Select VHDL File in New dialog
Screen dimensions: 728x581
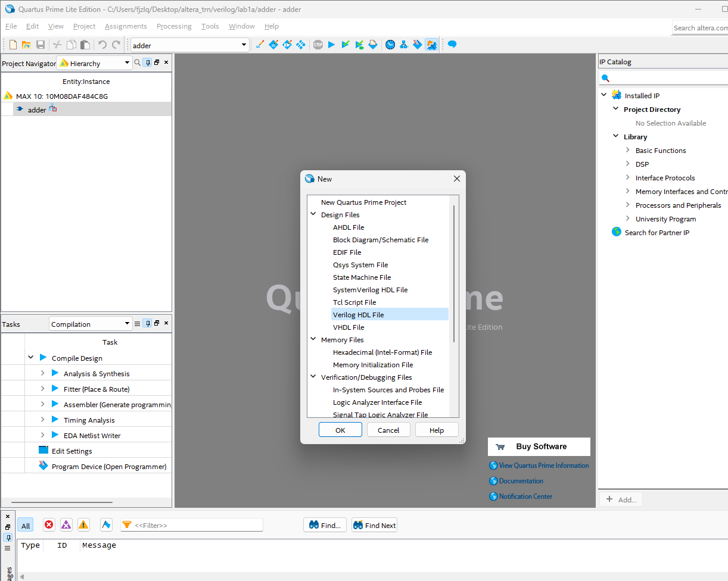pyautogui.click(x=349, y=327)
